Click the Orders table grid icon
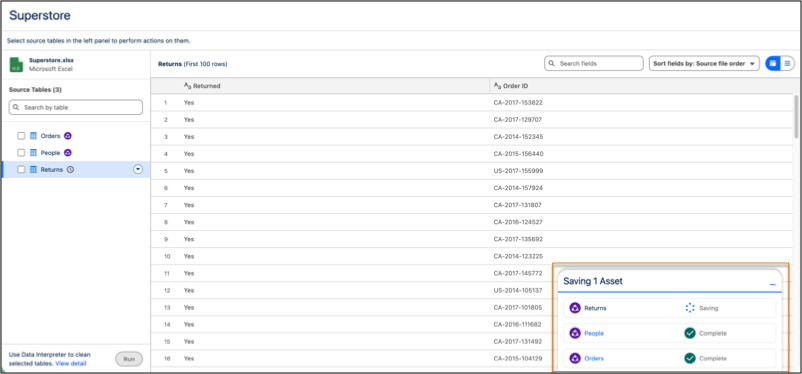802x374 pixels. coord(33,136)
